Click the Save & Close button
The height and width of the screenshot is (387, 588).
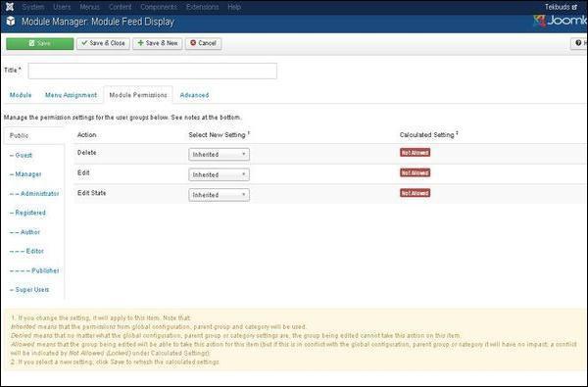point(104,43)
